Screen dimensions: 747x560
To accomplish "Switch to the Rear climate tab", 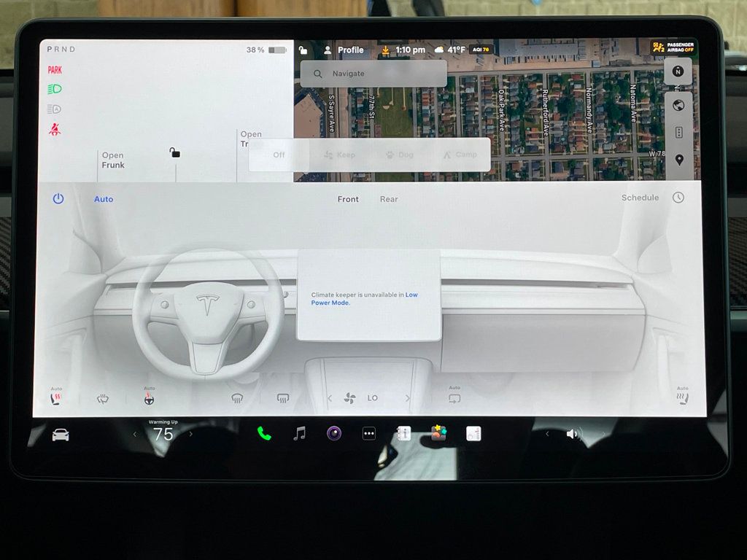I will click(x=388, y=198).
